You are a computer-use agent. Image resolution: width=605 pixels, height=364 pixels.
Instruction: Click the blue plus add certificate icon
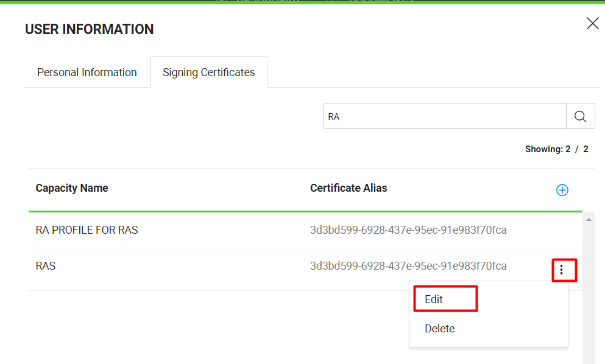coord(562,190)
